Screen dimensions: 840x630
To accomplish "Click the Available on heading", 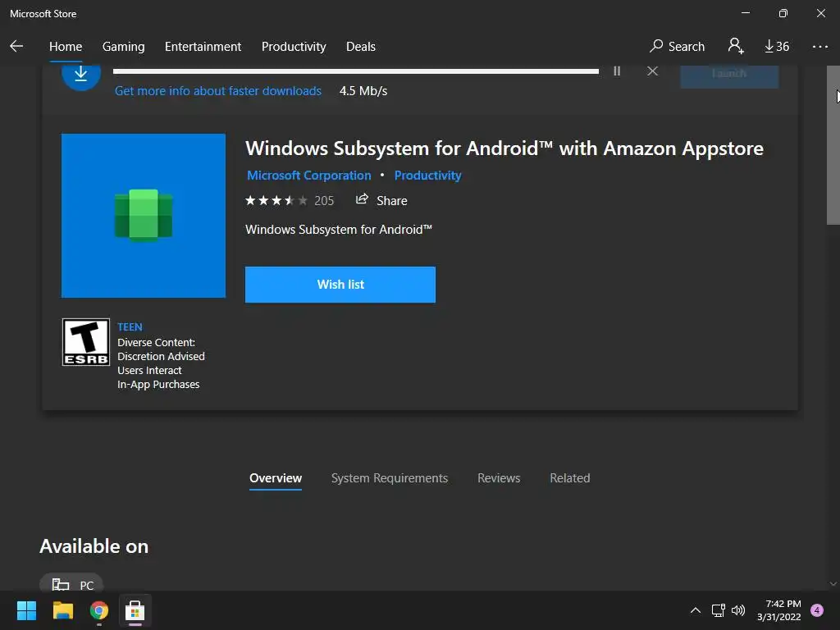I will coord(94,546).
